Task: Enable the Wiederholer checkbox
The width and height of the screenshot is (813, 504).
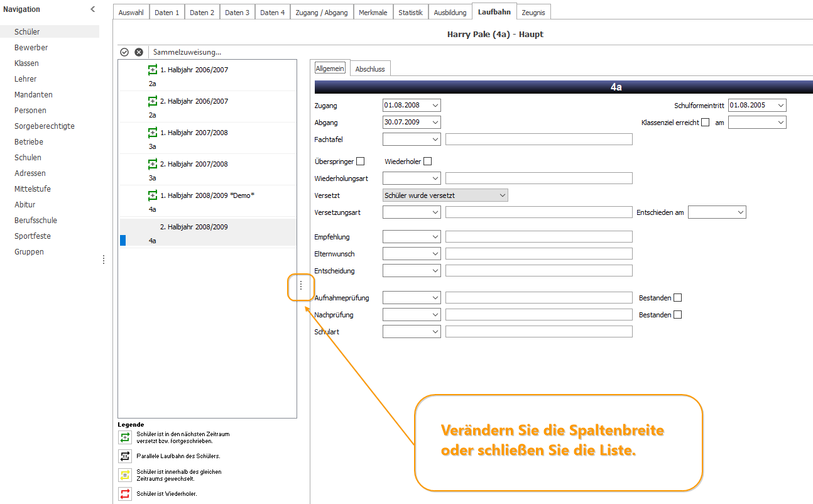Action: coord(427,162)
